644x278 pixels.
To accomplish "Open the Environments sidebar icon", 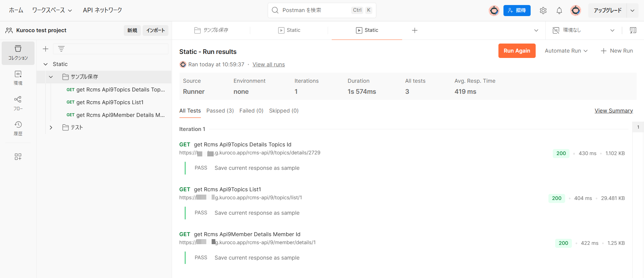I will pos(18,78).
